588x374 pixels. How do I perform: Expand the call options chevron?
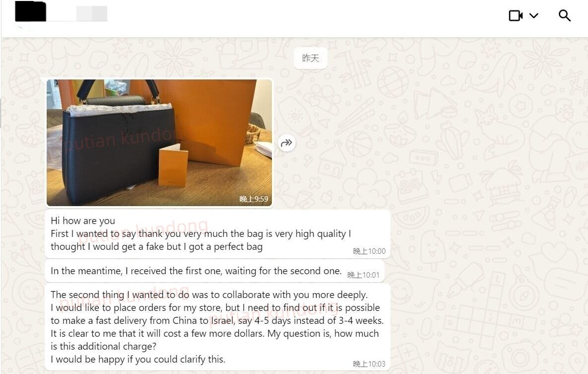pyautogui.click(x=533, y=15)
